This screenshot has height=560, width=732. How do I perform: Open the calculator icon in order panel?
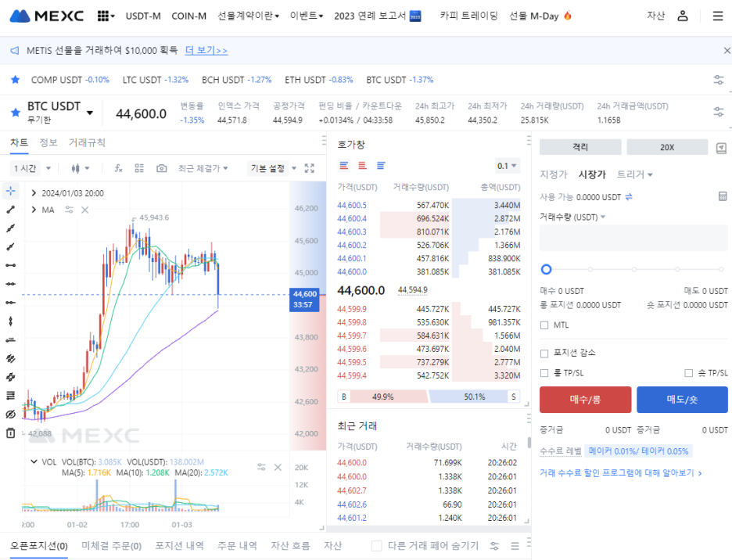click(723, 196)
